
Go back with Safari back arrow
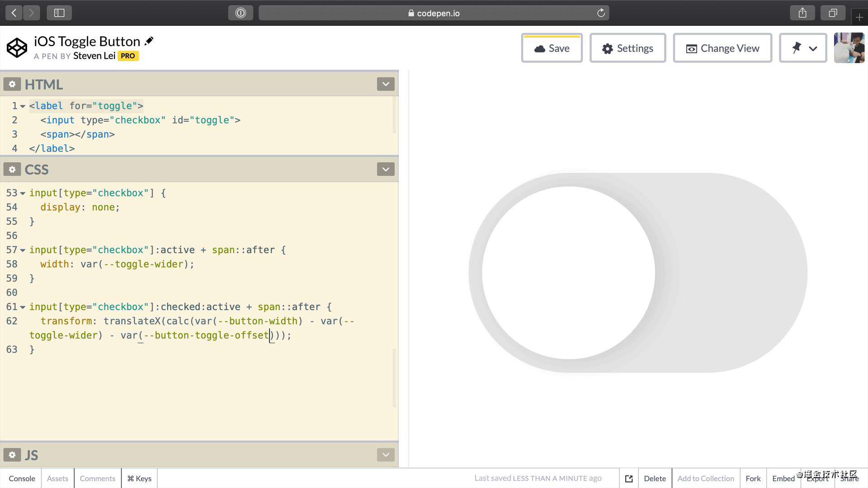click(x=14, y=13)
